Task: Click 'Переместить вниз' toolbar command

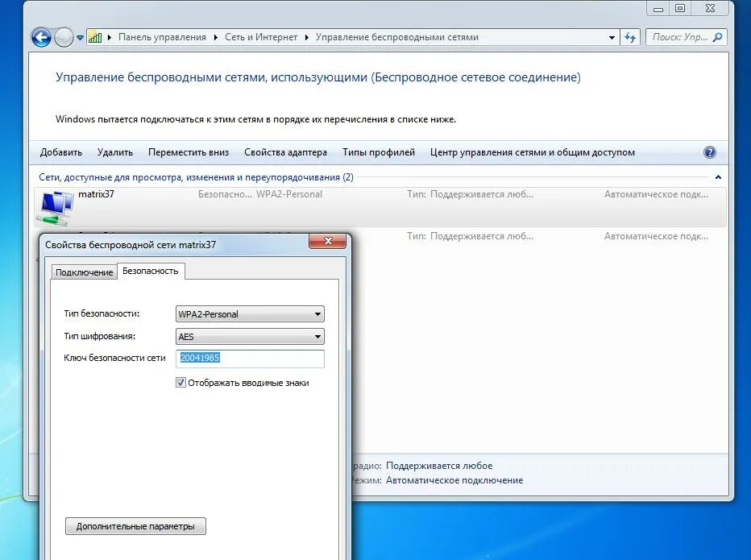Action: coord(189,152)
